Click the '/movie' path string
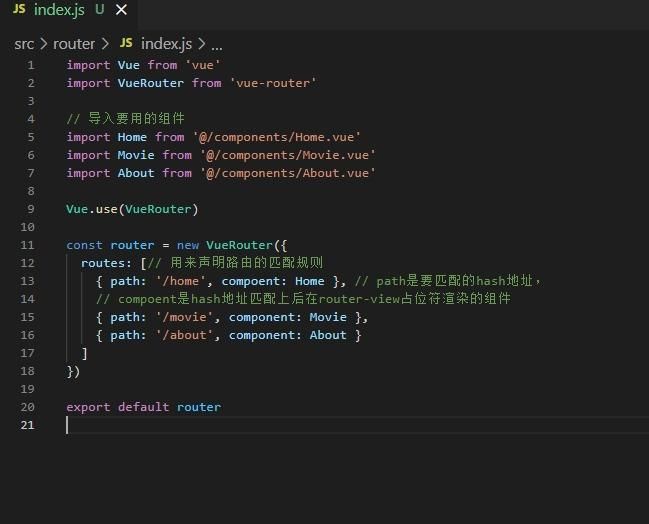Viewport: 649px width, 524px height. point(184,317)
